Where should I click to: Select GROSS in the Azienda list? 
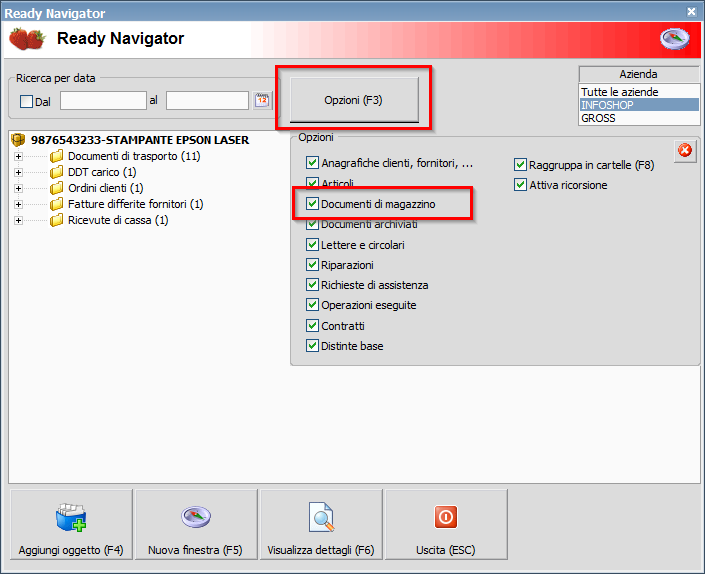coord(639,118)
